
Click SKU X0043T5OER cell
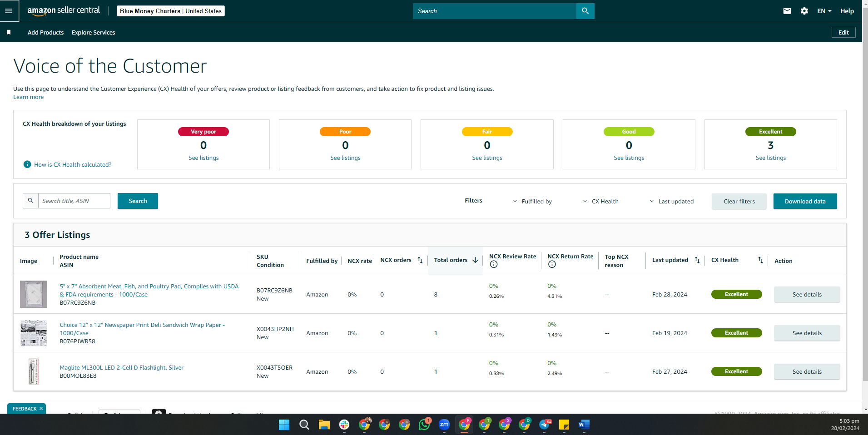click(274, 367)
